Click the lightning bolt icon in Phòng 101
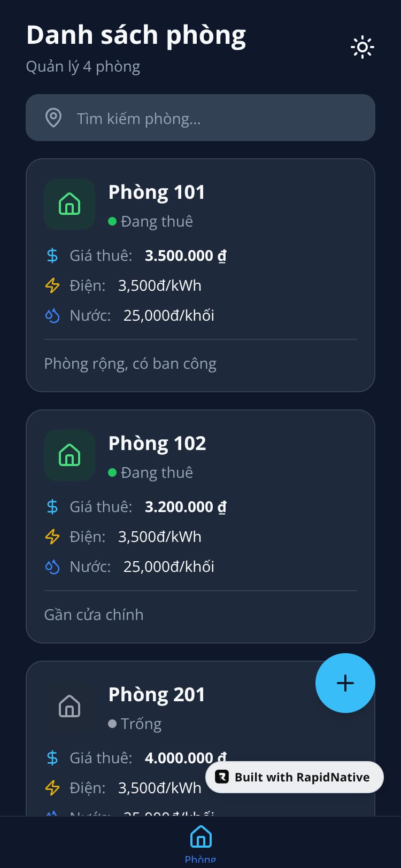401x868 pixels. click(x=52, y=285)
